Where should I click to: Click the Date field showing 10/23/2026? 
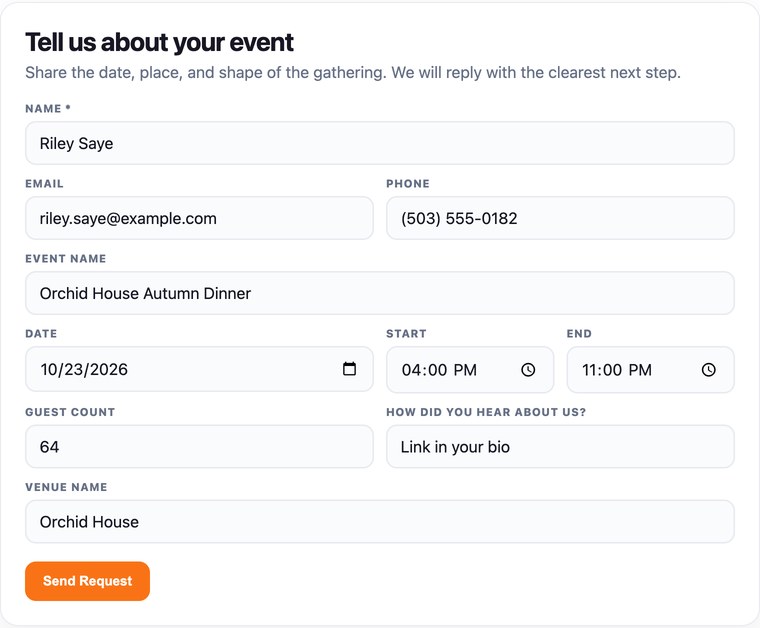click(x=199, y=369)
